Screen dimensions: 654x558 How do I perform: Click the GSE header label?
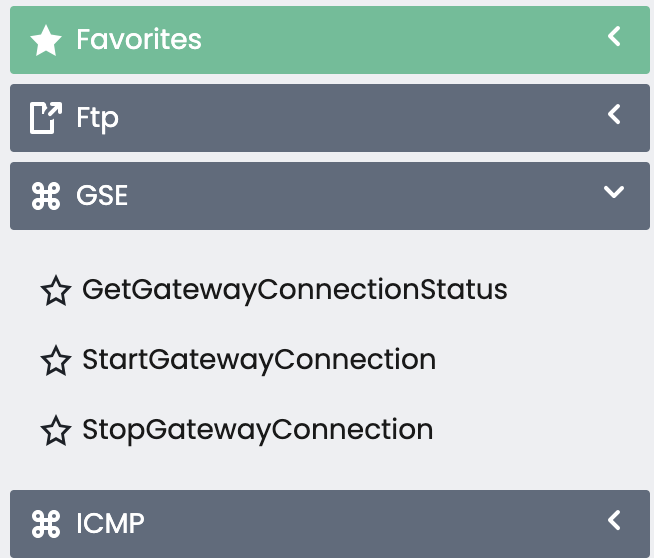102,195
